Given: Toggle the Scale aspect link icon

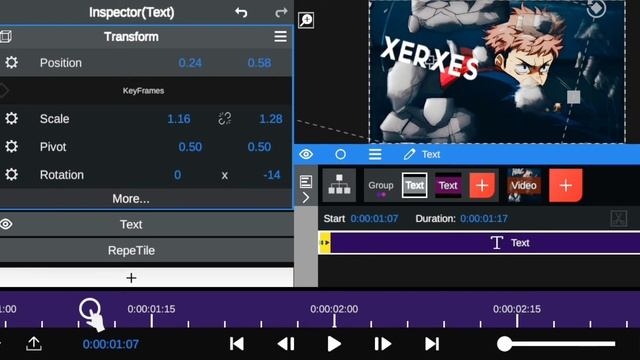Looking at the screenshot, I should click(x=224, y=119).
